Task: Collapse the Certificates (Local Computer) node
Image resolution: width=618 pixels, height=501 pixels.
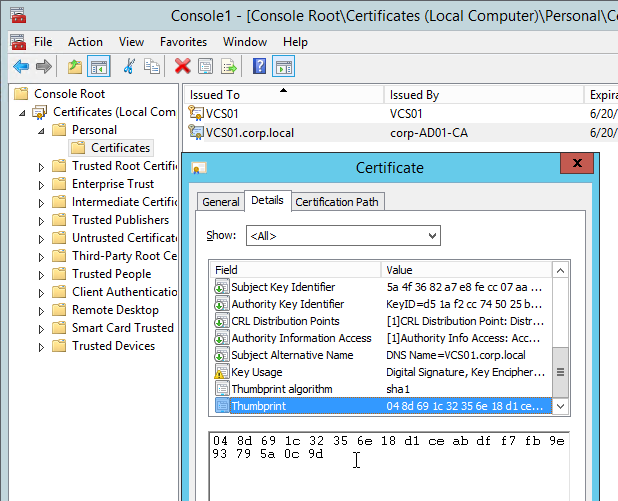Action: (22, 113)
